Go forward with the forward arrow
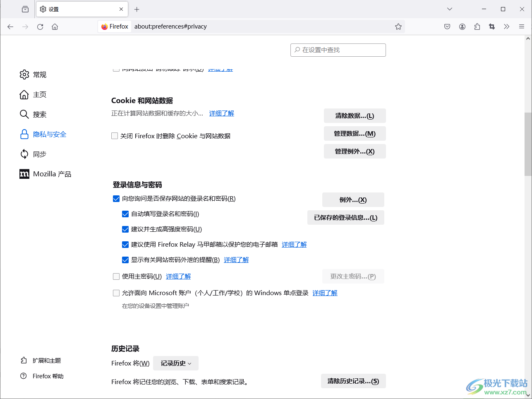532x399 pixels. click(25, 26)
